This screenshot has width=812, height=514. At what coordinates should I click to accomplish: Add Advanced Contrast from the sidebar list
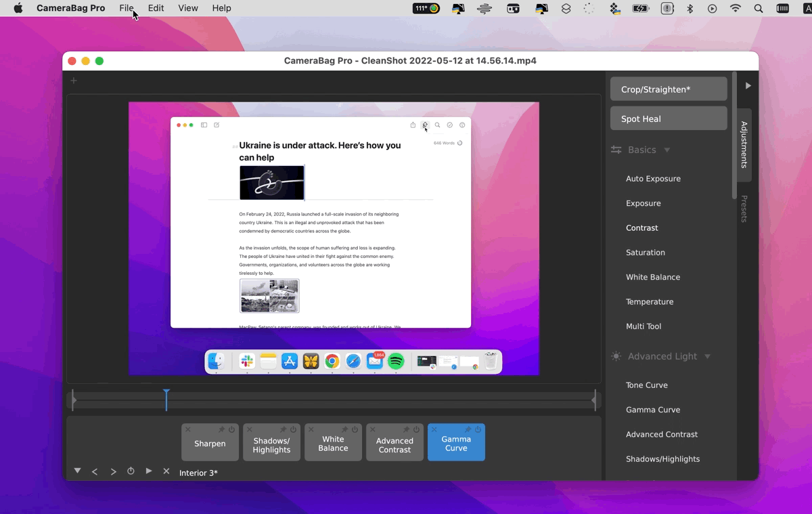(x=662, y=434)
